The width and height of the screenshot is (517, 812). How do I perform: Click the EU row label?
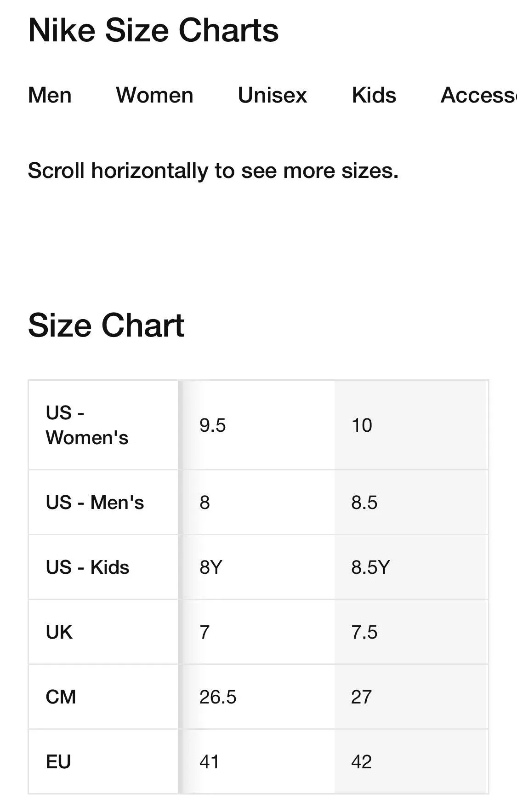[x=58, y=761]
